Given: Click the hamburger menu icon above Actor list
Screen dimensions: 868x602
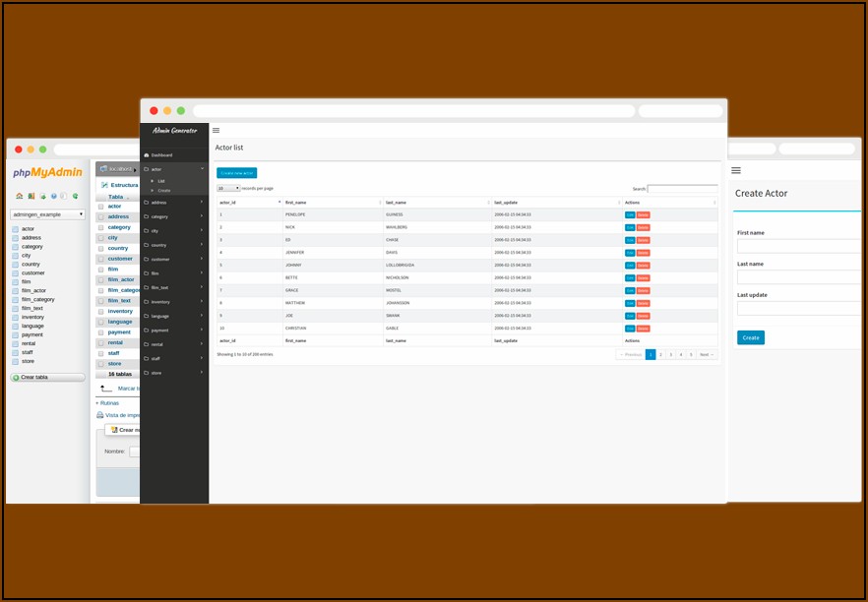Looking at the screenshot, I should [216, 130].
